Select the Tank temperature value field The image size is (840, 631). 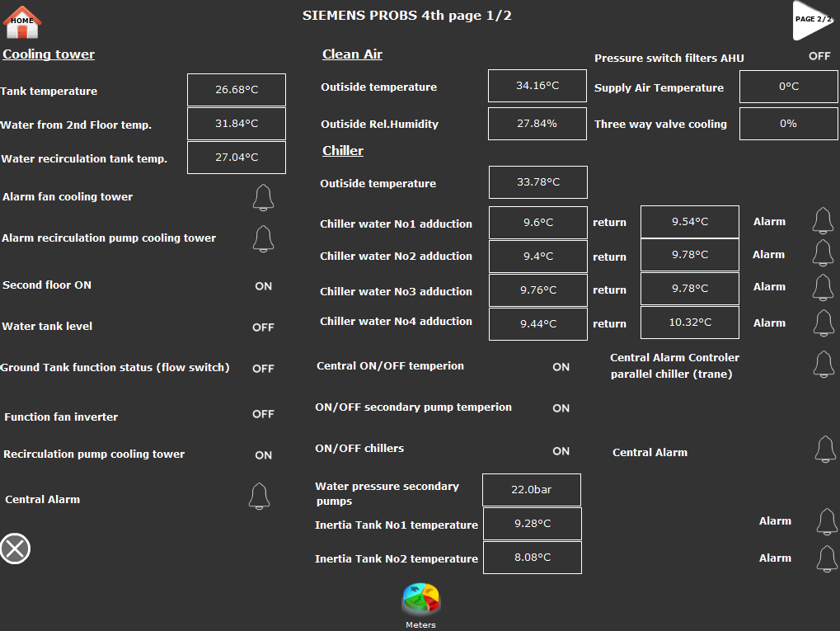(x=237, y=89)
